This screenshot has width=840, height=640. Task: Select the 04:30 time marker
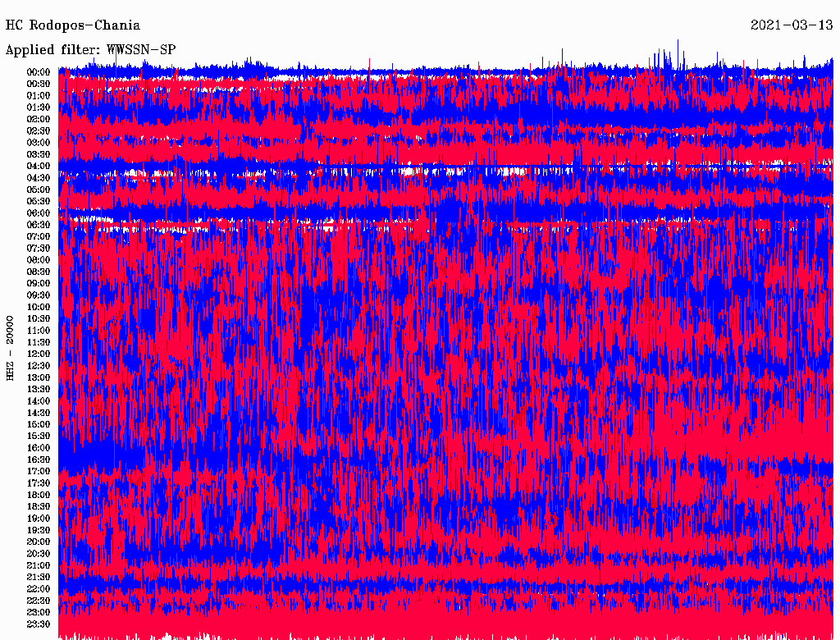[x=39, y=178]
